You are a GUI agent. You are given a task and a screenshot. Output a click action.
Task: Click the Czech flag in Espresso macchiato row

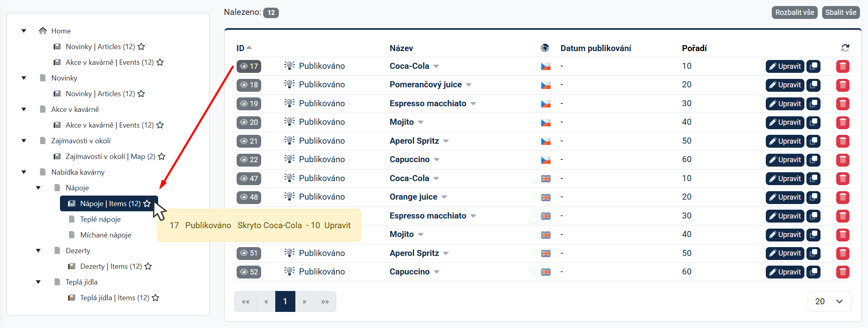pyautogui.click(x=546, y=104)
